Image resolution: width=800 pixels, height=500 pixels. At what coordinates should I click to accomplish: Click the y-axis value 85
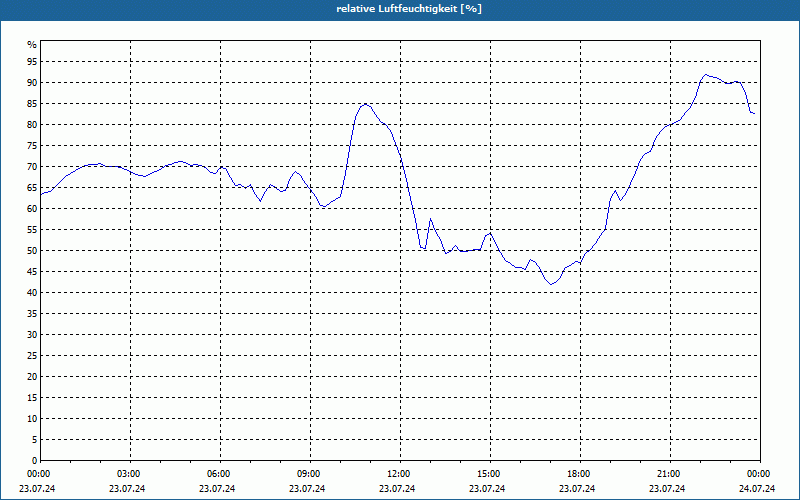point(32,104)
